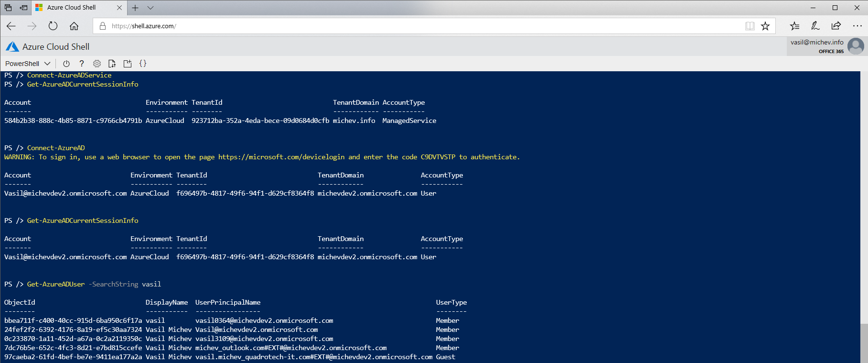Click ObjectId bbea711f-c400-40cc-915d-6ba950c6f17a

point(73,320)
